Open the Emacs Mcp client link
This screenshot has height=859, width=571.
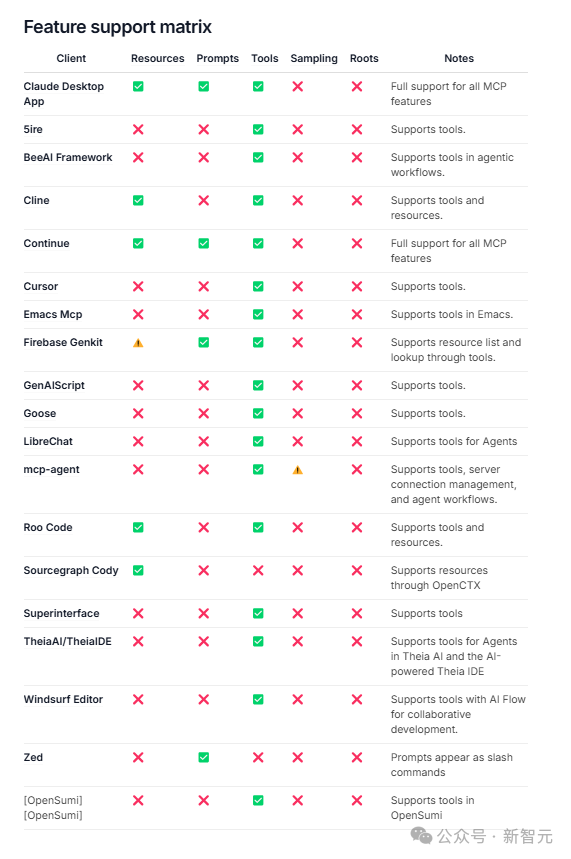pyautogui.click(x=53, y=314)
